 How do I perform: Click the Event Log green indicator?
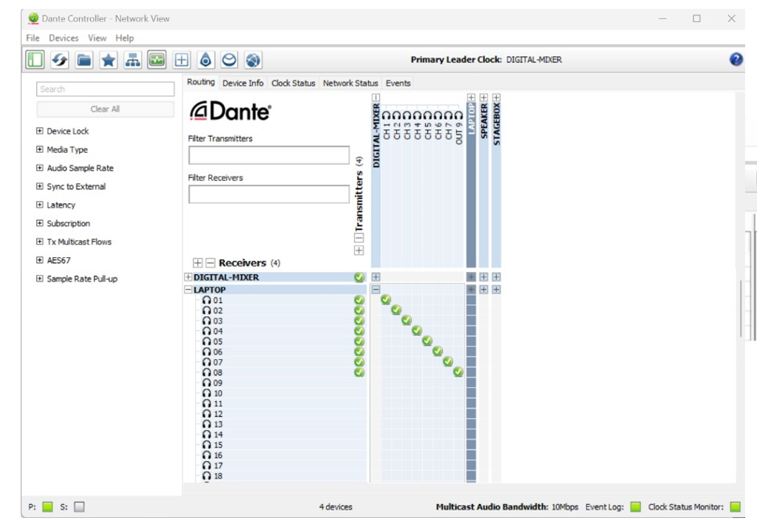636,507
